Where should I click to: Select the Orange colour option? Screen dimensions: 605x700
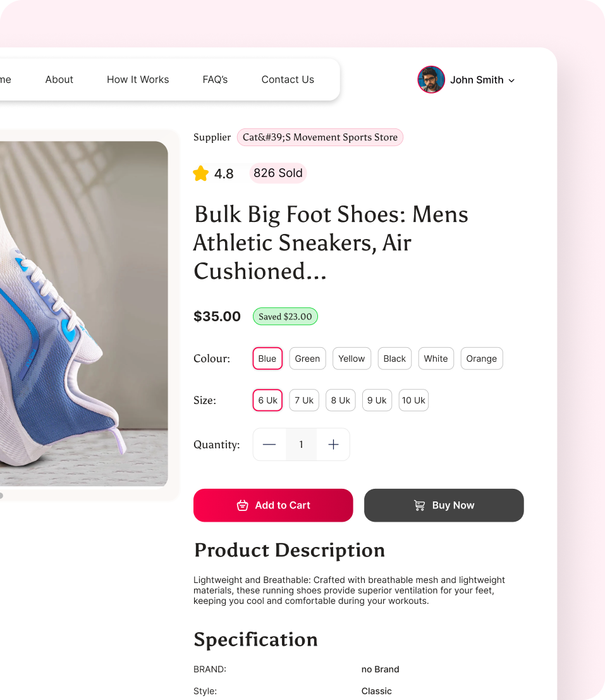(482, 359)
